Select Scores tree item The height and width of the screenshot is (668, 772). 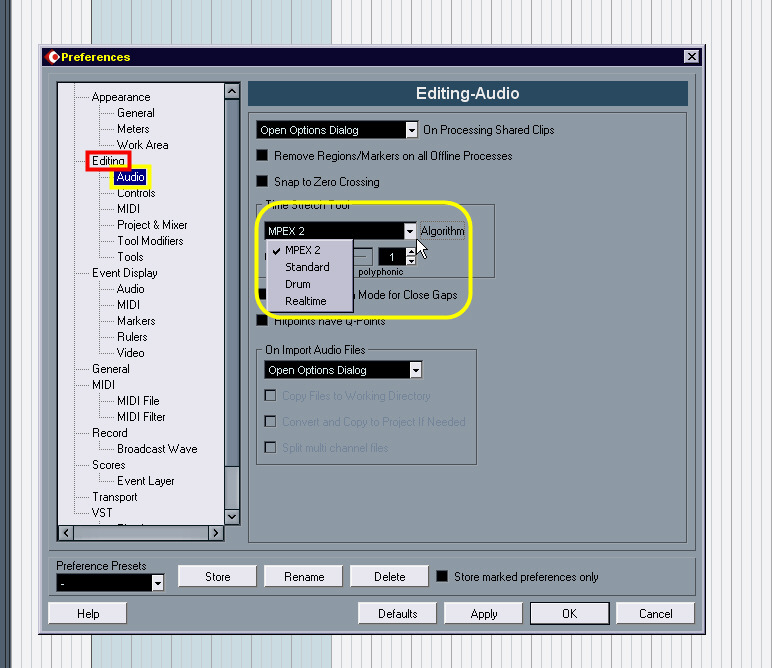(108, 465)
